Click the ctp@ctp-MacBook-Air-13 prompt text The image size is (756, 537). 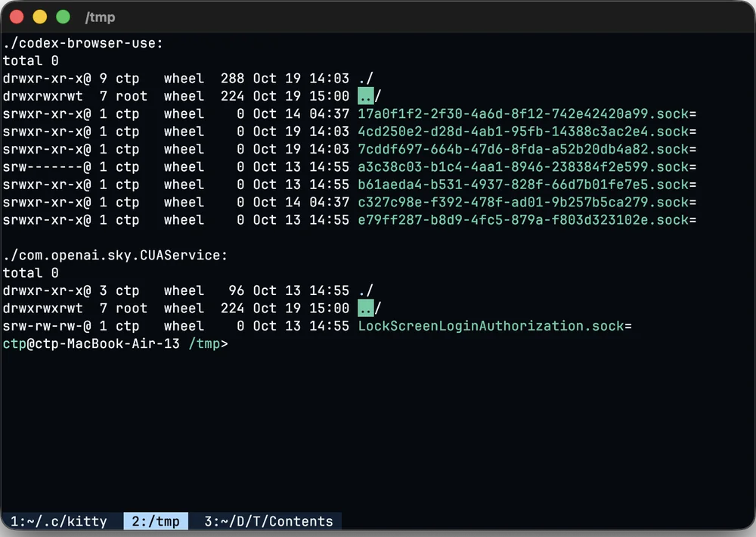click(91, 344)
